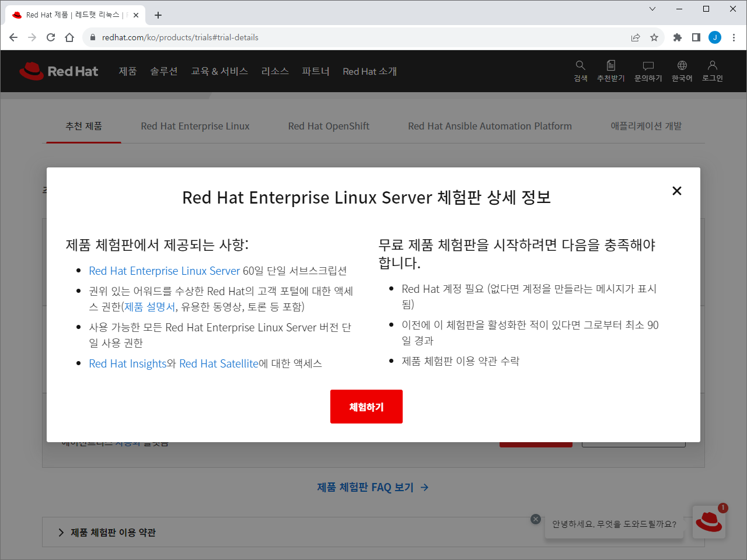Image resolution: width=747 pixels, height=560 pixels.
Task: Go to browser home page
Action: (x=69, y=37)
